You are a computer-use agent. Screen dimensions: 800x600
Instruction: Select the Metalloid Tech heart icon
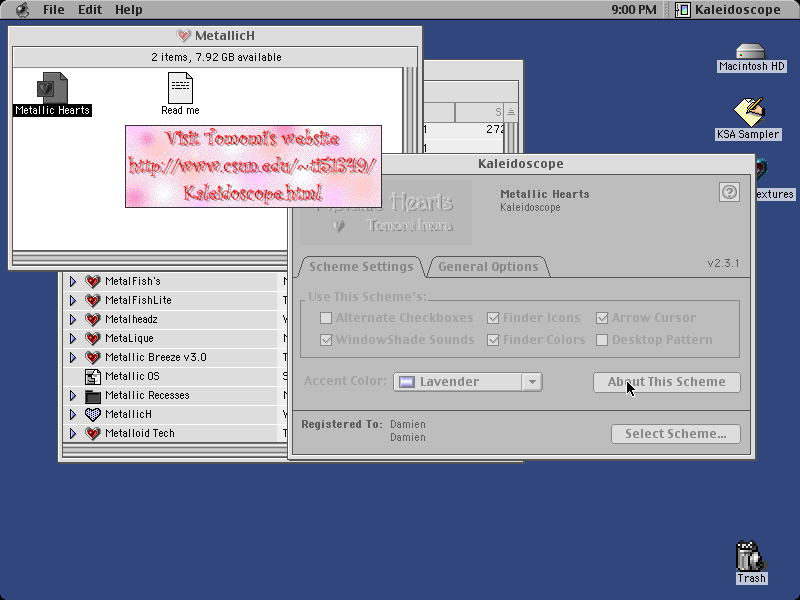tap(92, 433)
